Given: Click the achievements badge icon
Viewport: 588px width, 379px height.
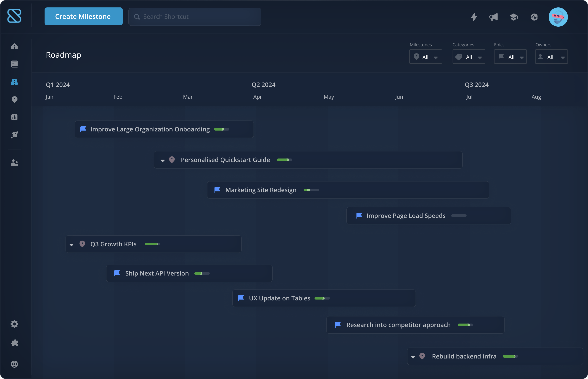Looking at the screenshot, I should [513, 17].
